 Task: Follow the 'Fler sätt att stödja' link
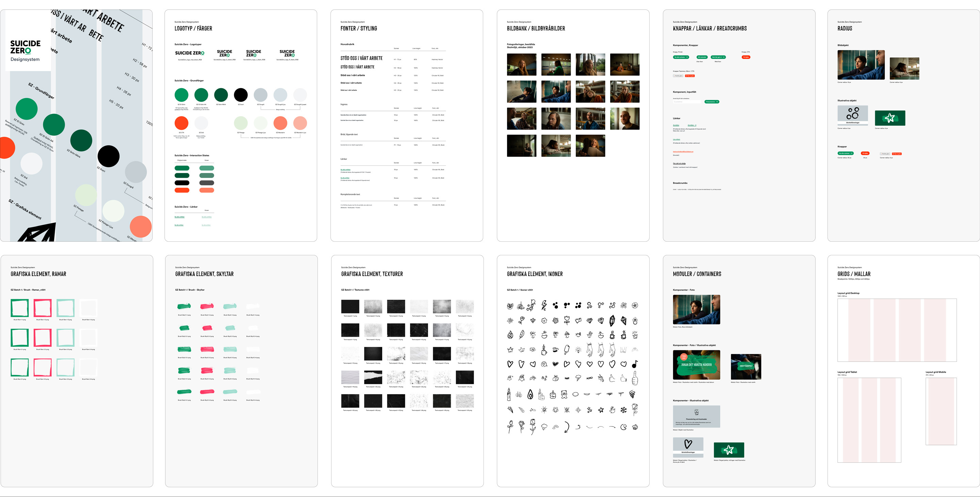tap(679, 163)
